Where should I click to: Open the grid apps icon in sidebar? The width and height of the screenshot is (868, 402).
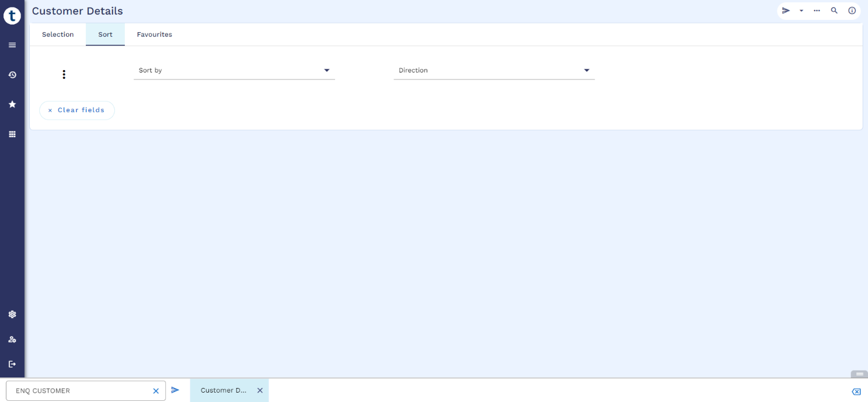pos(12,134)
